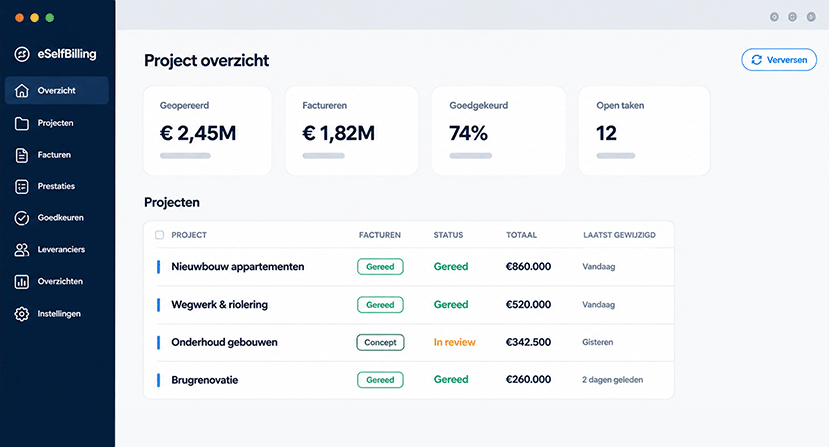Navigate to Goedkeuren section
The height and width of the screenshot is (447, 829).
click(57, 218)
